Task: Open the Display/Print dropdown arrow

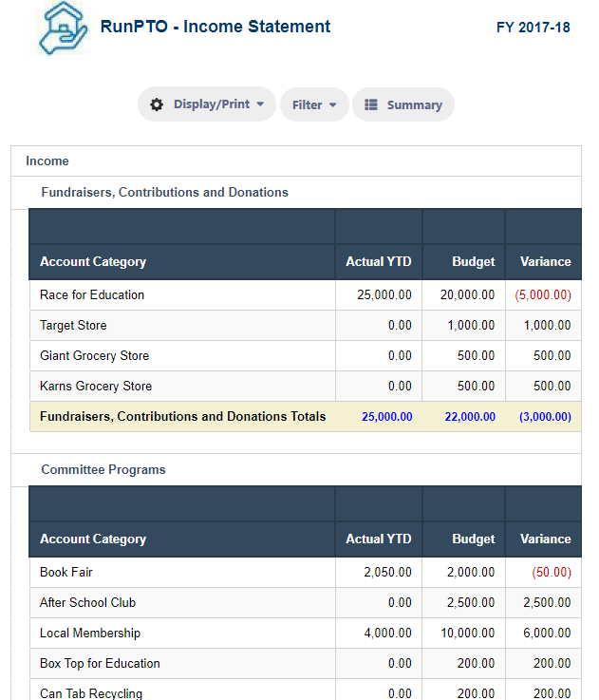Action: [260, 104]
